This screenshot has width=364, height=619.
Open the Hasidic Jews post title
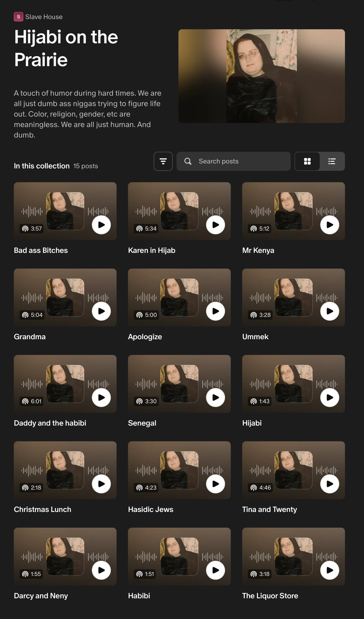click(151, 509)
